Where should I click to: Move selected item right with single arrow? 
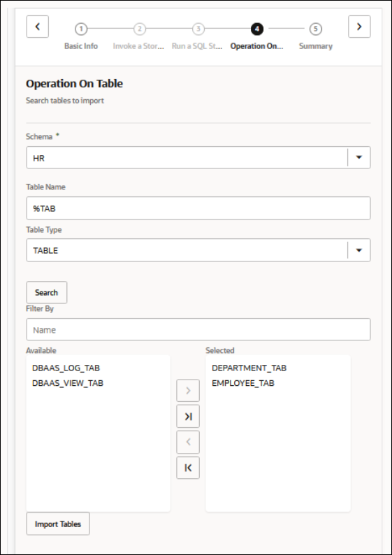click(188, 391)
